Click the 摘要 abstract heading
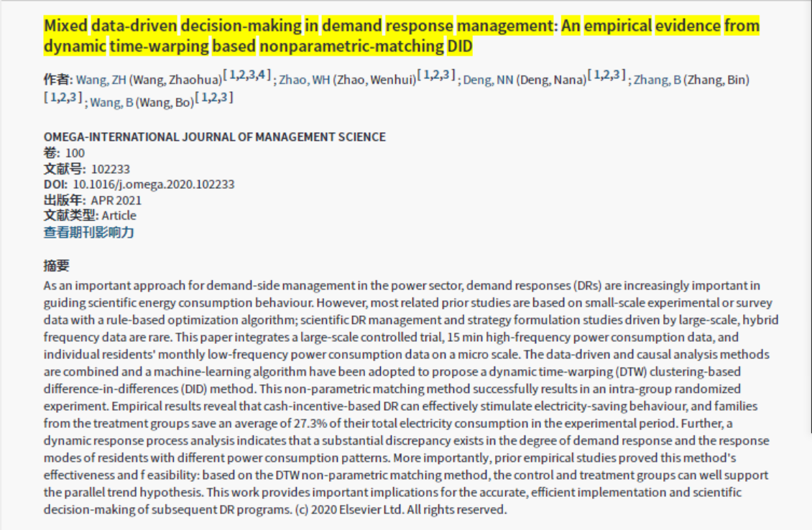The image size is (812, 530). 56,266
